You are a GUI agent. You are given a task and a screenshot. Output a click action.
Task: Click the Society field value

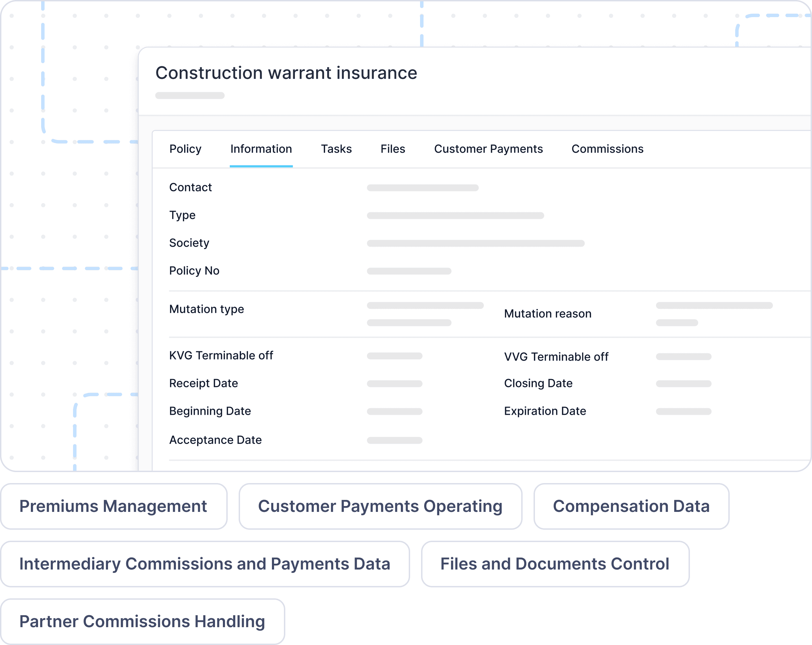click(475, 243)
